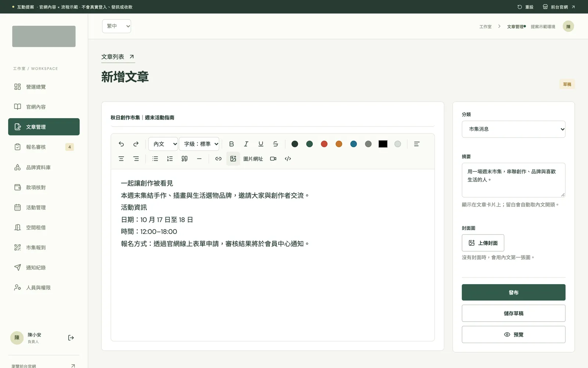This screenshot has height=368, width=588.
Task: Toggle italic formatting
Action: click(x=246, y=144)
